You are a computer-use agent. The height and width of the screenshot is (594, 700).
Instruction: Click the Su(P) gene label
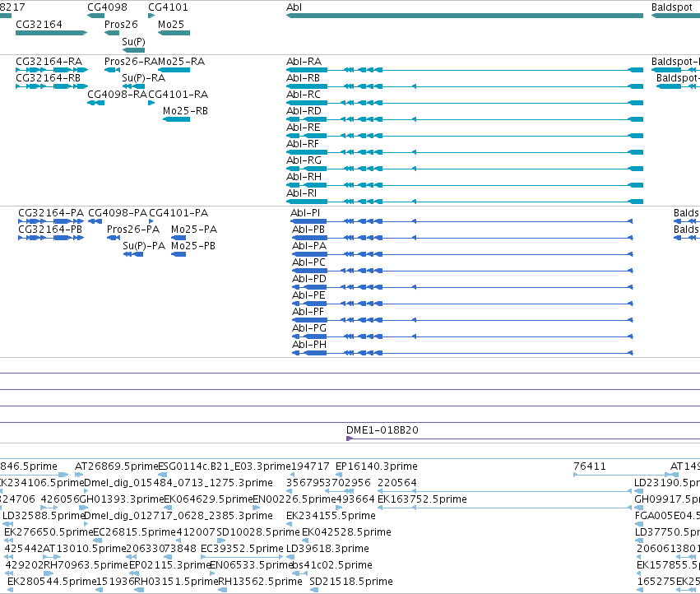[x=133, y=42]
